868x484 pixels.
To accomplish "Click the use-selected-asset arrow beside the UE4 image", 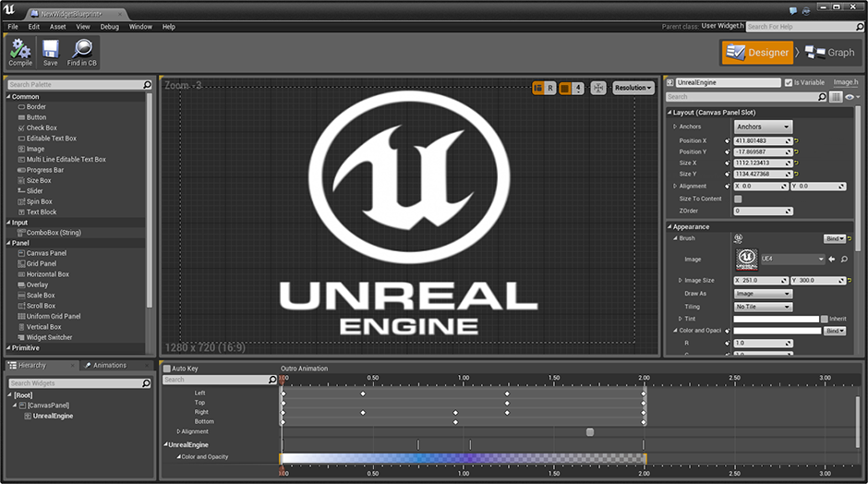I will tap(832, 260).
